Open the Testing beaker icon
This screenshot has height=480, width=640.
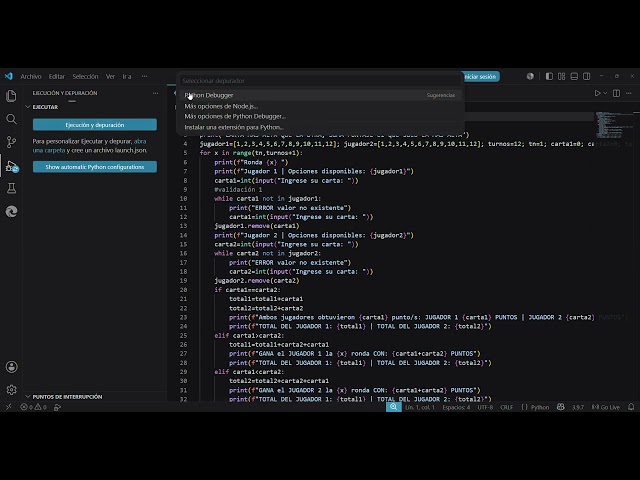coord(11,188)
